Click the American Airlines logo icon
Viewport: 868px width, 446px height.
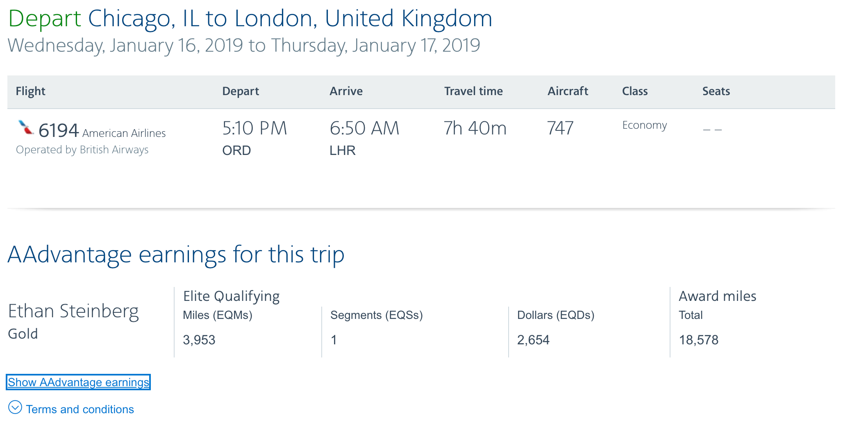pyautogui.click(x=26, y=127)
